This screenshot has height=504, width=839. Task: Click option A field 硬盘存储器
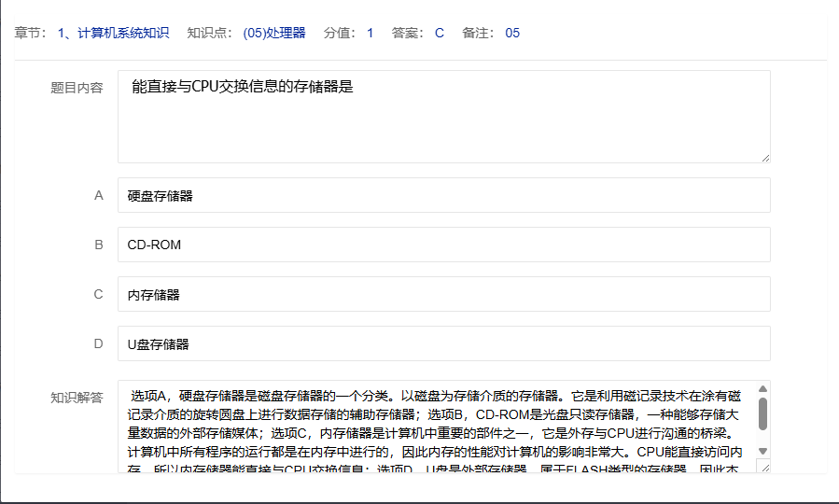tap(443, 196)
